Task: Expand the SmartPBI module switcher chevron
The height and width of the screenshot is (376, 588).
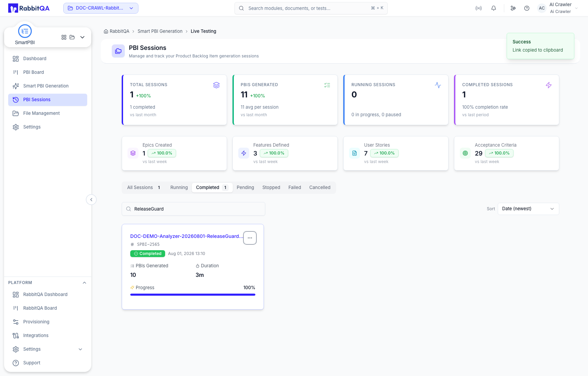Action: pos(82,37)
